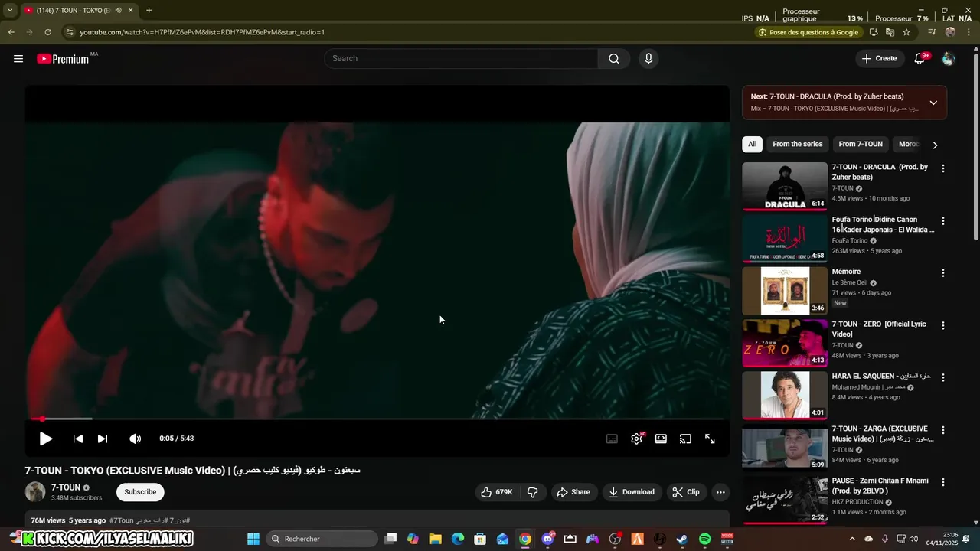This screenshot has width=980, height=551.
Task: Open Chrome media controls icon
Action: (x=932, y=32)
